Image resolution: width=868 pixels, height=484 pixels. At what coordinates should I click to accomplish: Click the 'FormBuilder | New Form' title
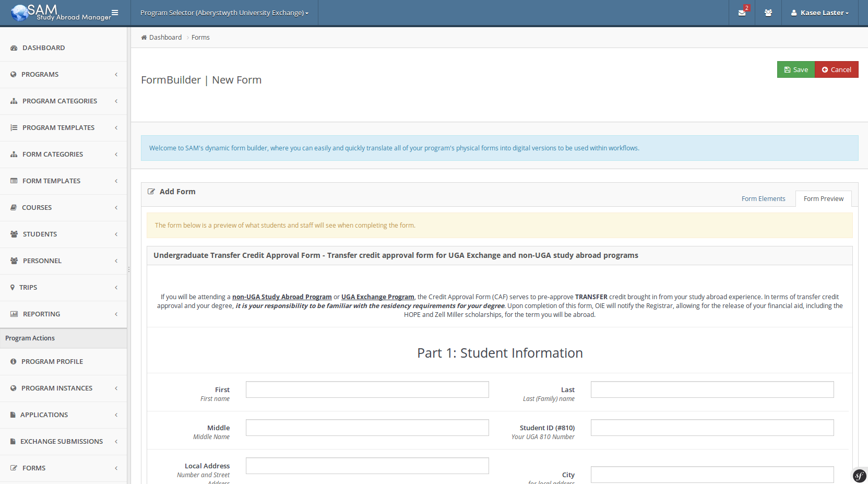pyautogui.click(x=201, y=80)
